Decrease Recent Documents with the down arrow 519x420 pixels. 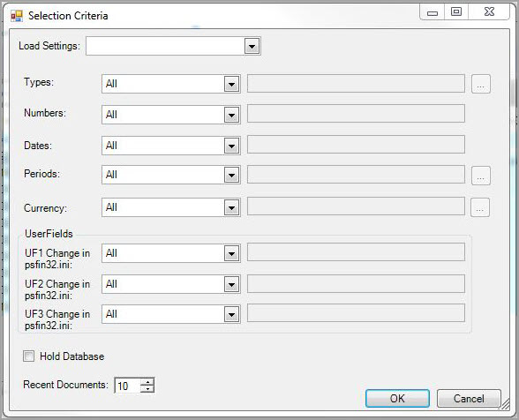point(147,389)
